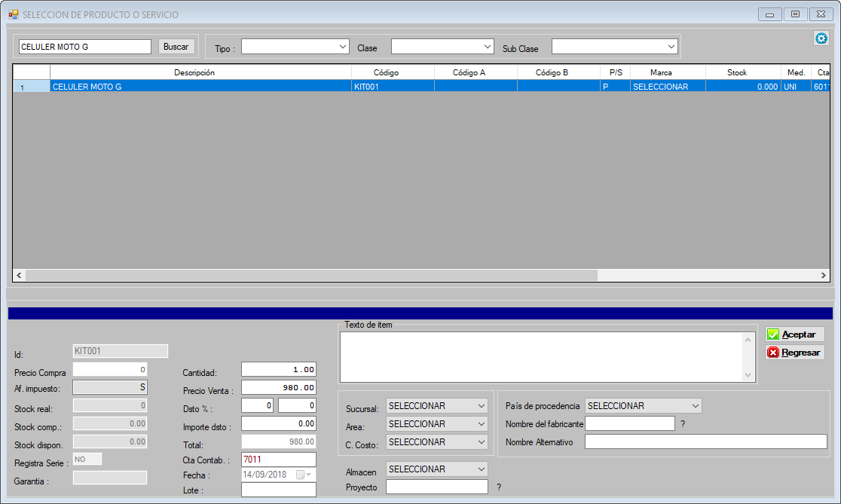This screenshot has width=841, height=504.
Task: Open the Fecha date picker arrow
Action: (309, 475)
